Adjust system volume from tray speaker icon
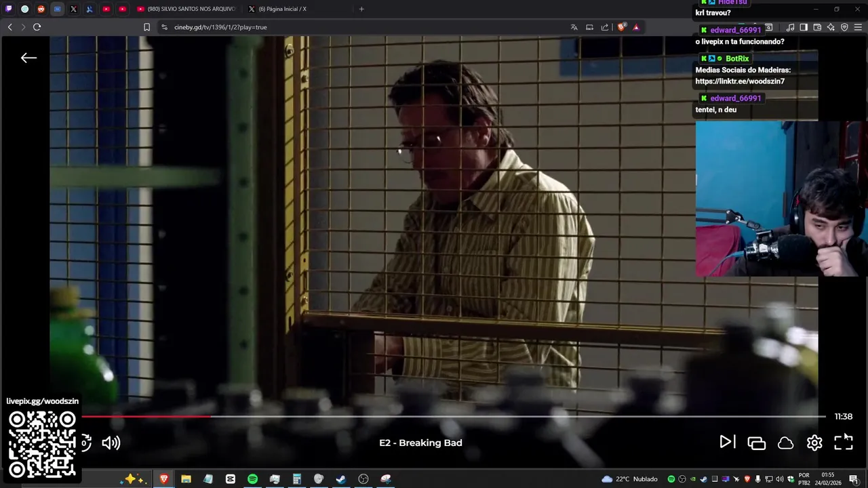 tap(779, 479)
